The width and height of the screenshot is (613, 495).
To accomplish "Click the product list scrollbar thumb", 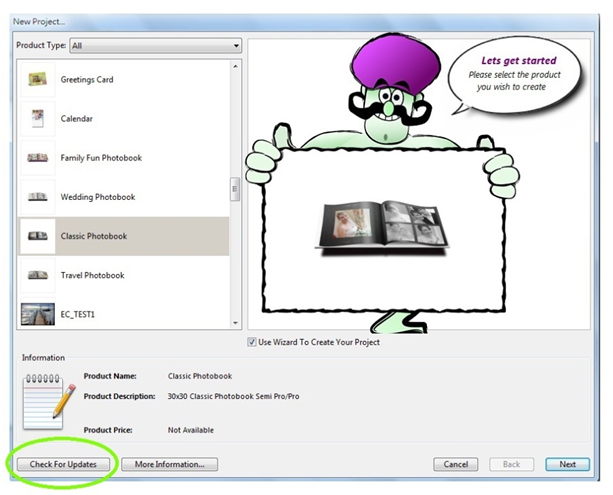I will (x=235, y=189).
